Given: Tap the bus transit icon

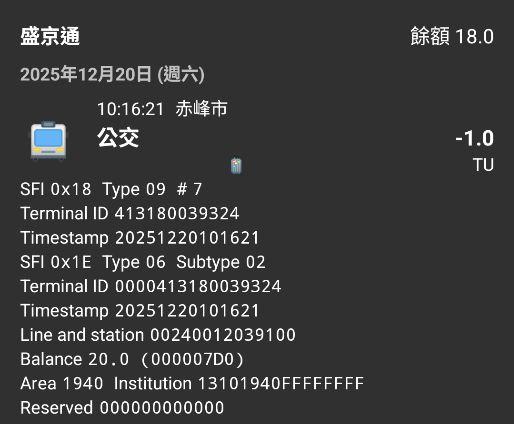Looking at the screenshot, I should tap(48, 141).
